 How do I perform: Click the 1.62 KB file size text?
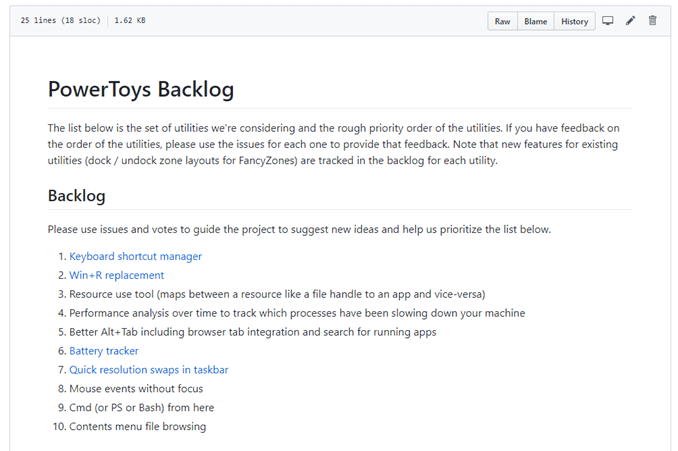click(130, 21)
